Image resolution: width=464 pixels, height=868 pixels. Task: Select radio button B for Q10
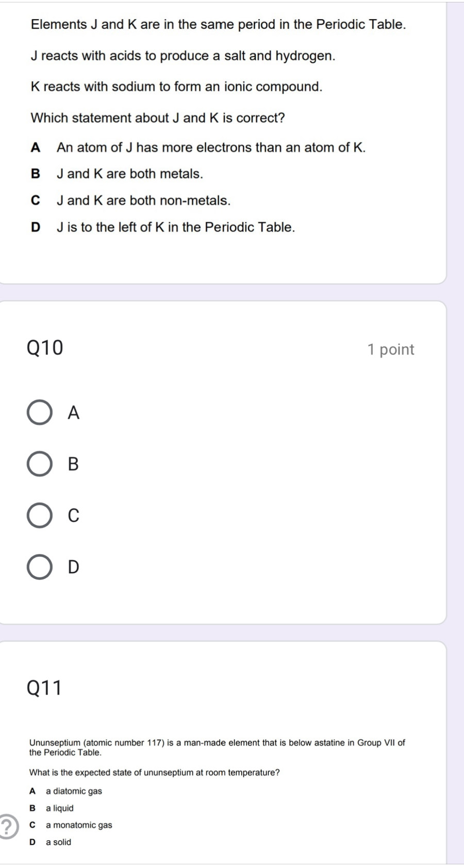[x=40, y=464]
